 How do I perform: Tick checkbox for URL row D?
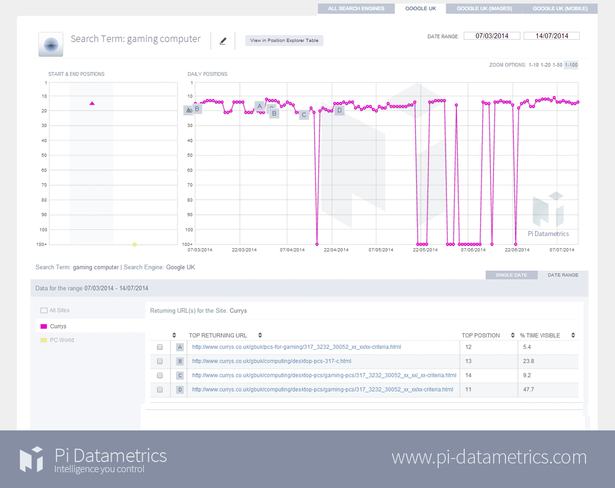point(160,390)
